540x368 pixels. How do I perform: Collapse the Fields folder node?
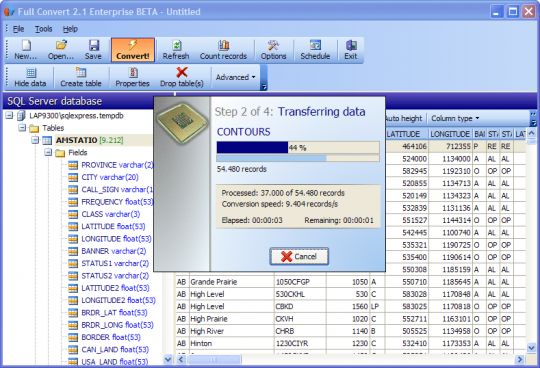tap(48, 153)
